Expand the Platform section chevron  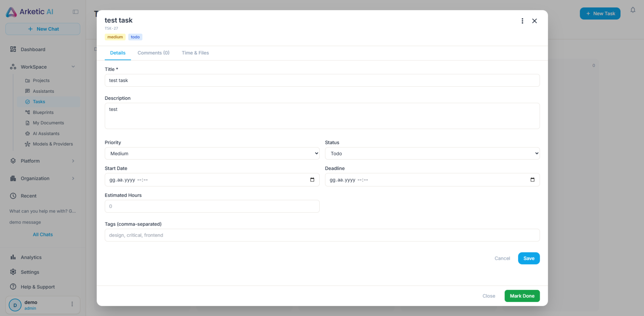(x=73, y=161)
